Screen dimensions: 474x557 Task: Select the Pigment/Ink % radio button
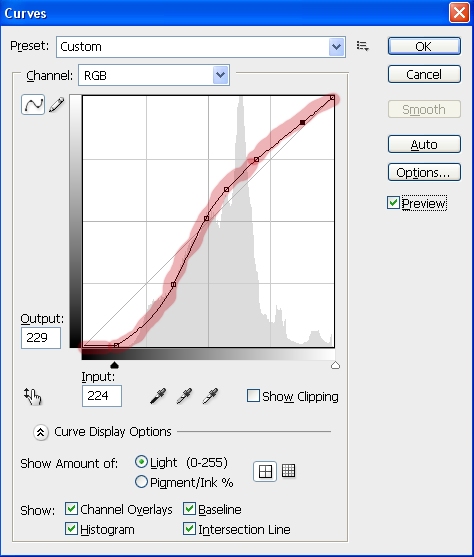click(x=141, y=482)
